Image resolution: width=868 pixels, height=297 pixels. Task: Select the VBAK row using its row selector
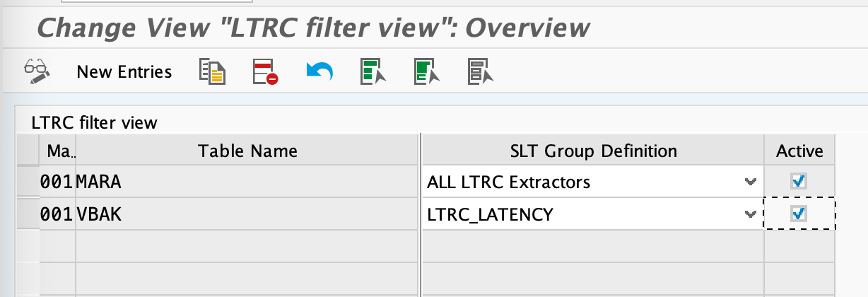pos(28,214)
